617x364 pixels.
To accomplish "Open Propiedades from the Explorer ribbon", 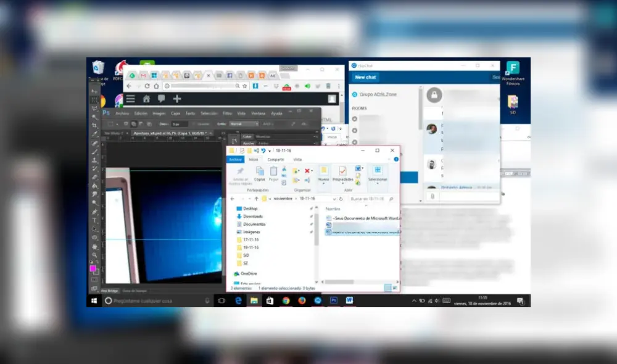I will (x=343, y=172).
